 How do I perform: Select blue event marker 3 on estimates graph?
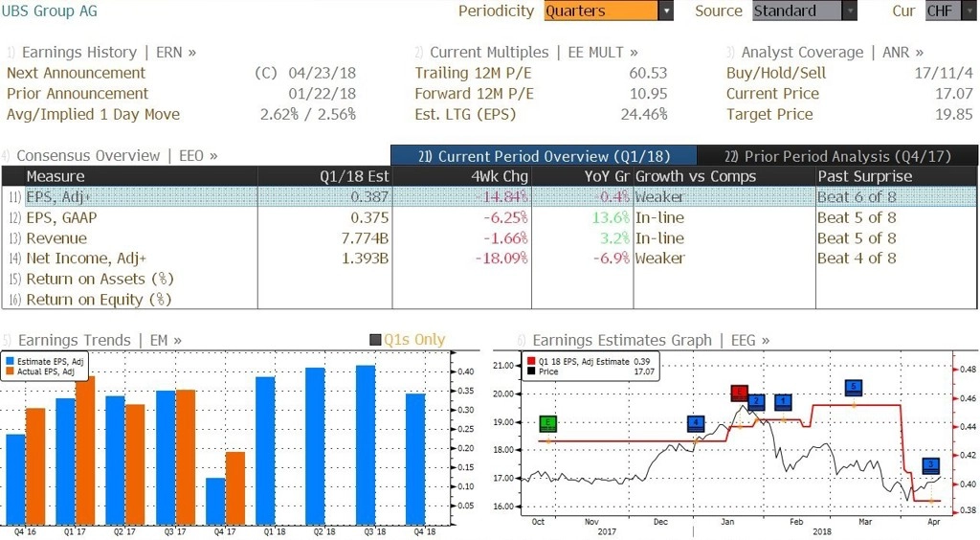[x=931, y=465]
